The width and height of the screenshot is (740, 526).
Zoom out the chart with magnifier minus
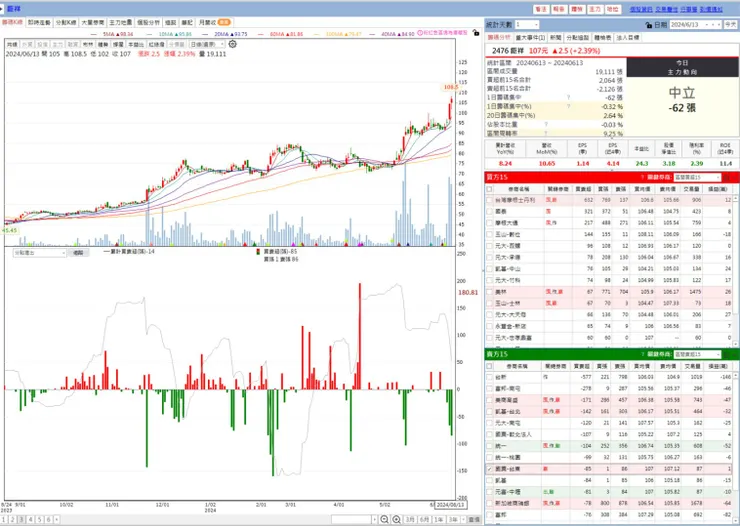click(384, 519)
